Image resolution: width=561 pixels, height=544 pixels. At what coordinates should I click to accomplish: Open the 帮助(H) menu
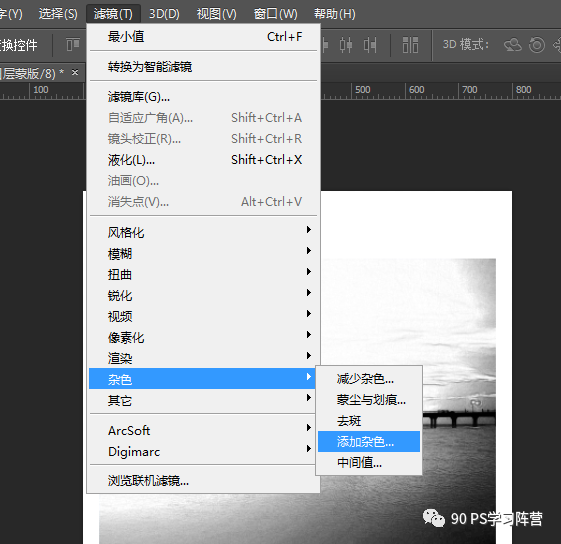click(335, 14)
